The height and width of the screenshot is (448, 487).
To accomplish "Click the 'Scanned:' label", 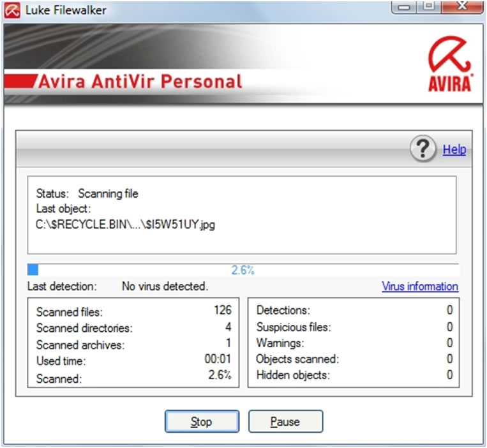I will point(59,379).
